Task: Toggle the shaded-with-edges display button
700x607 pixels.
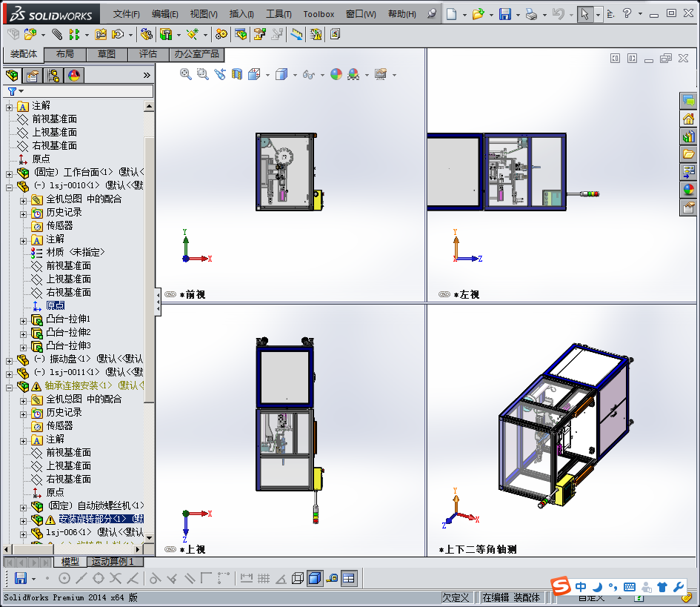Action: (x=315, y=578)
